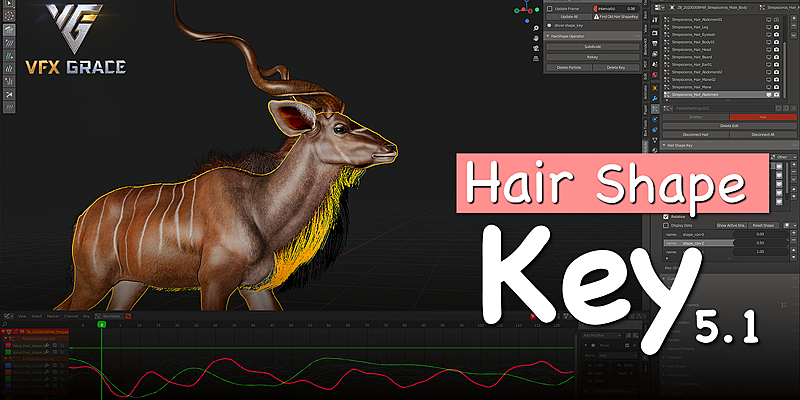This screenshot has height=400, width=800.
Task: Open the Add Modifier dropdown
Action: point(602,336)
